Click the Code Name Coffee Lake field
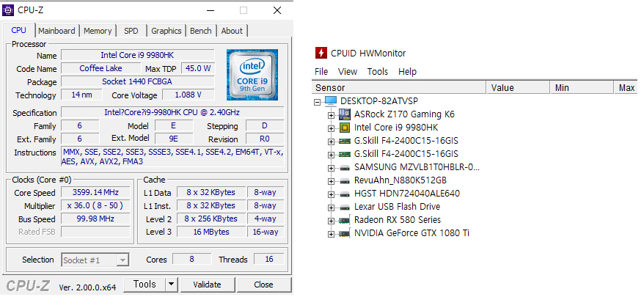Viewport: 644px width, 297px height. click(100, 68)
